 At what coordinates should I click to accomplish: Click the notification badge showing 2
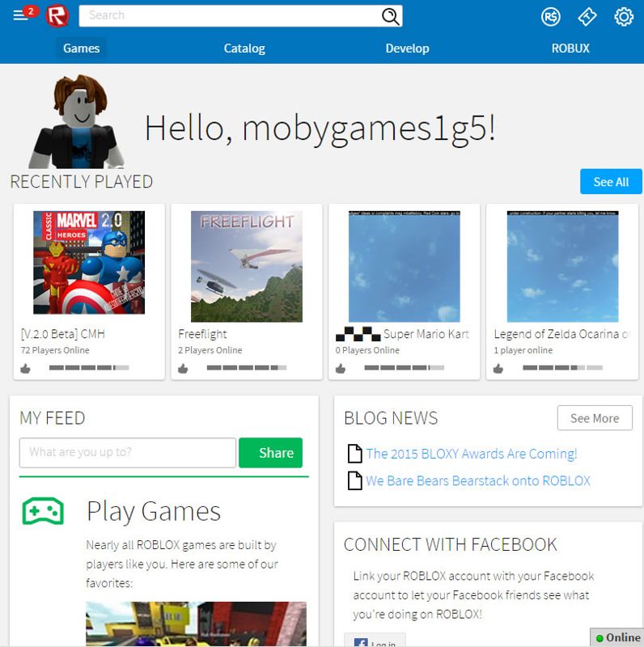point(31,11)
